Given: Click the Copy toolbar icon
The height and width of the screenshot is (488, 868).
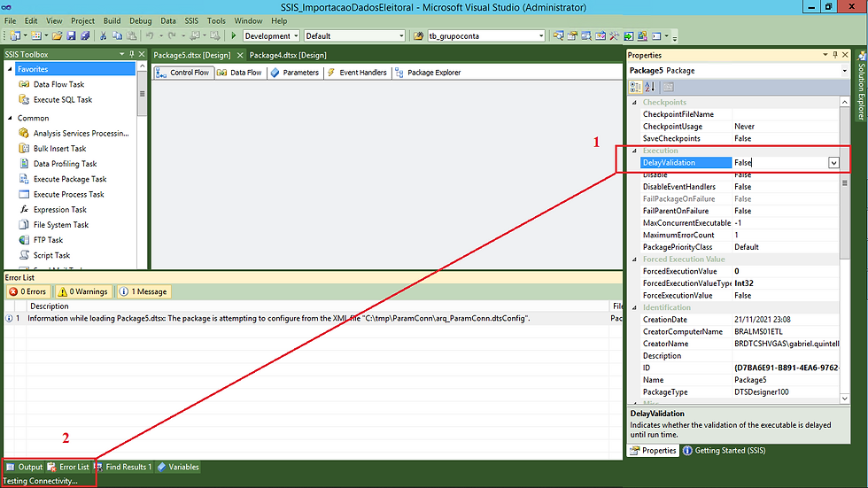Looking at the screenshot, I should tap(117, 36).
